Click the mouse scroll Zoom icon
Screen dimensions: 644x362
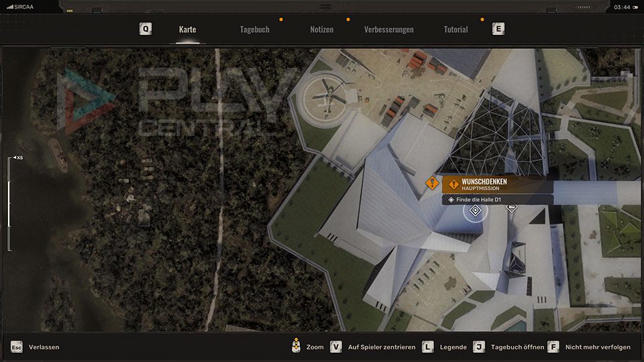click(x=296, y=347)
